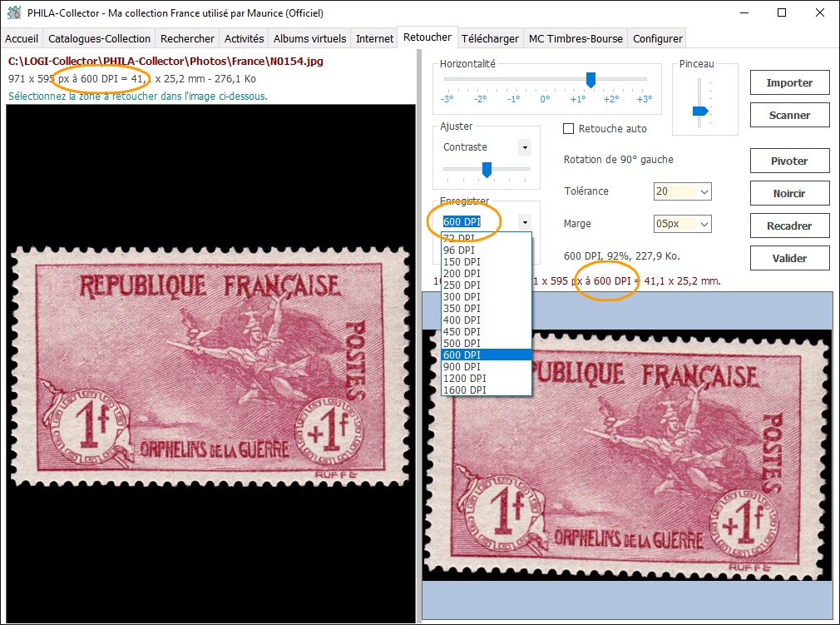Viewport: 840px width, 625px height.
Task: Choose 150 DPI from the list
Action: [487, 262]
